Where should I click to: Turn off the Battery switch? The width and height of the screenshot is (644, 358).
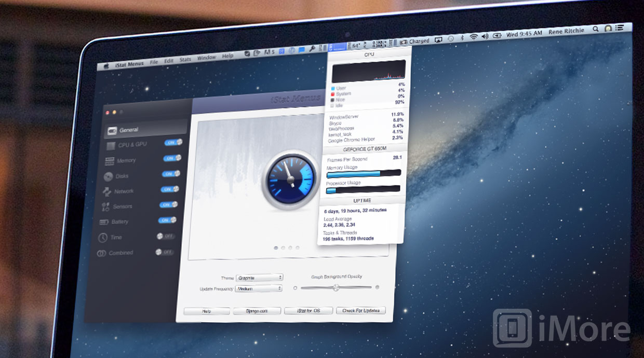coord(167,221)
